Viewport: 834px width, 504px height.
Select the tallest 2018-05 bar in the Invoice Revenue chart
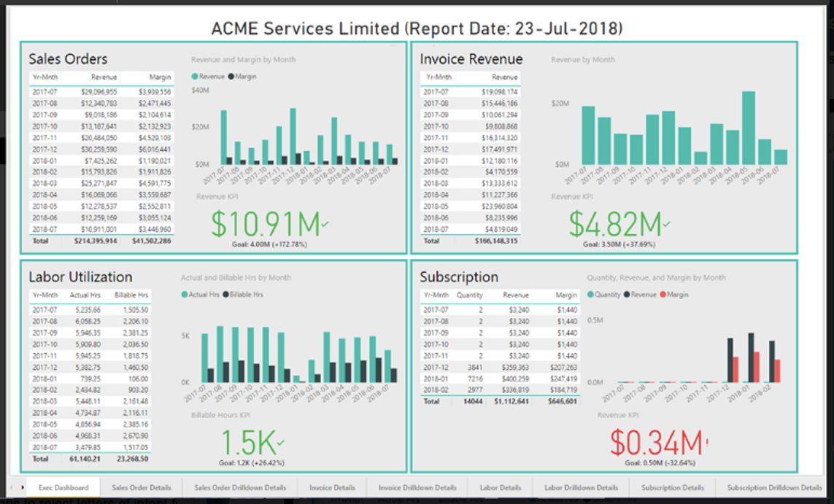click(x=749, y=128)
